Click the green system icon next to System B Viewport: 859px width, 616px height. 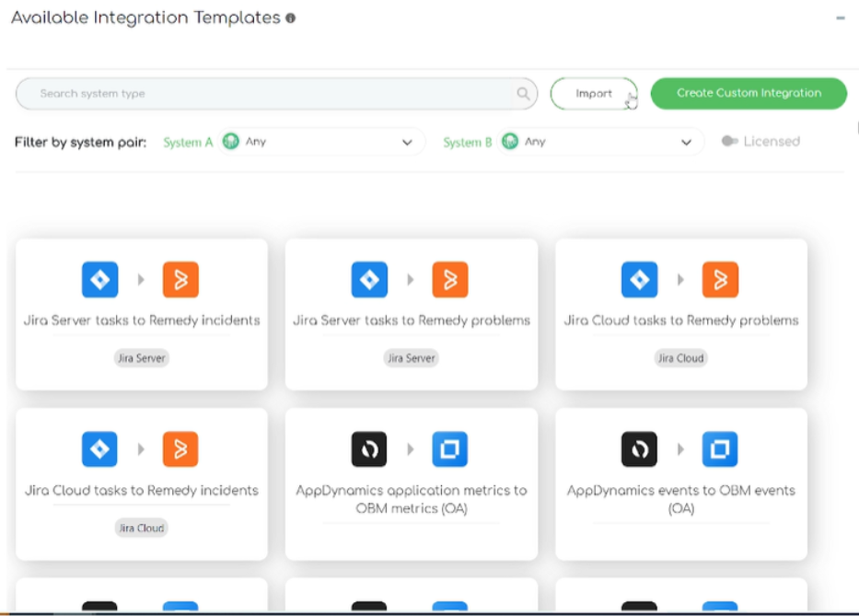pyautogui.click(x=508, y=142)
